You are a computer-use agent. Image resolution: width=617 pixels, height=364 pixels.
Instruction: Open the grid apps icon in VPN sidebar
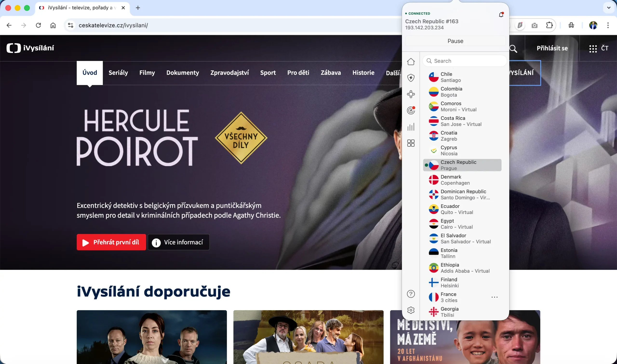click(x=411, y=143)
